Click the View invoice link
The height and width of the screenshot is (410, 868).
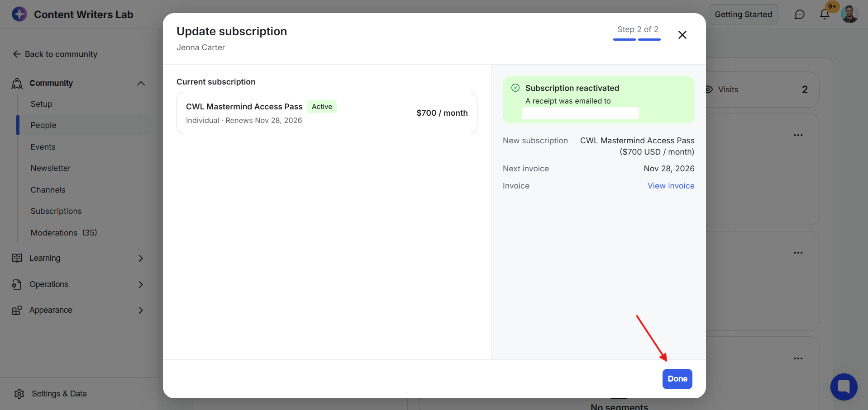(x=671, y=186)
